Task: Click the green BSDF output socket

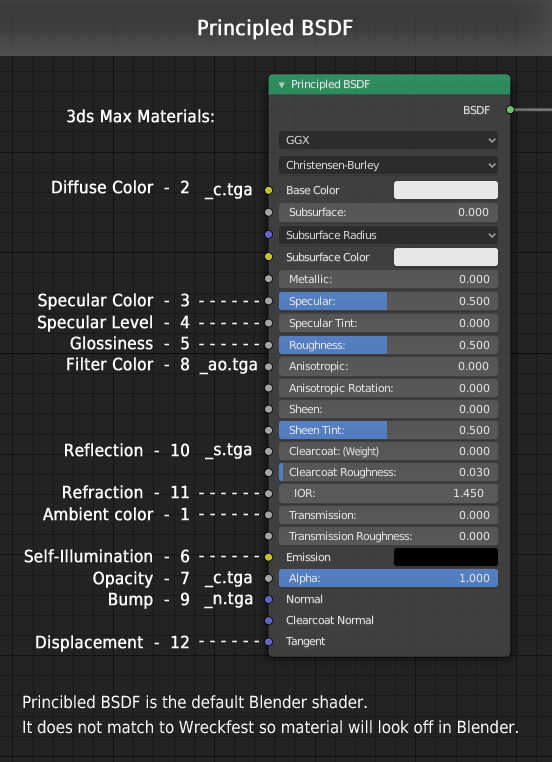Action: pyautogui.click(x=510, y=110)
